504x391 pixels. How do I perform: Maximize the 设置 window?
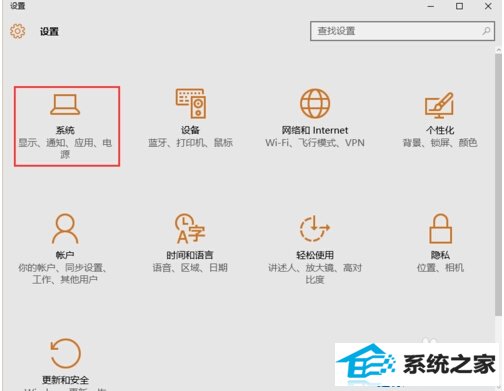(459, 6)
